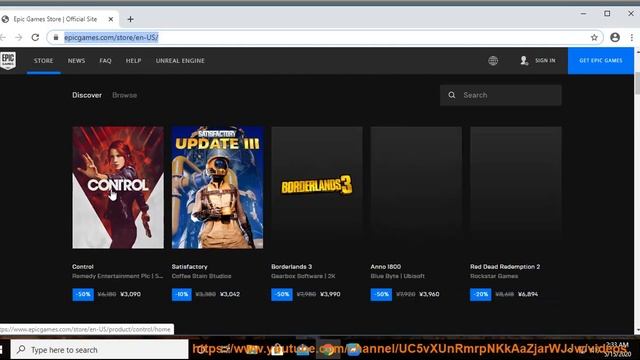Click the page vertical scrollbar thumb

(638, 83)
